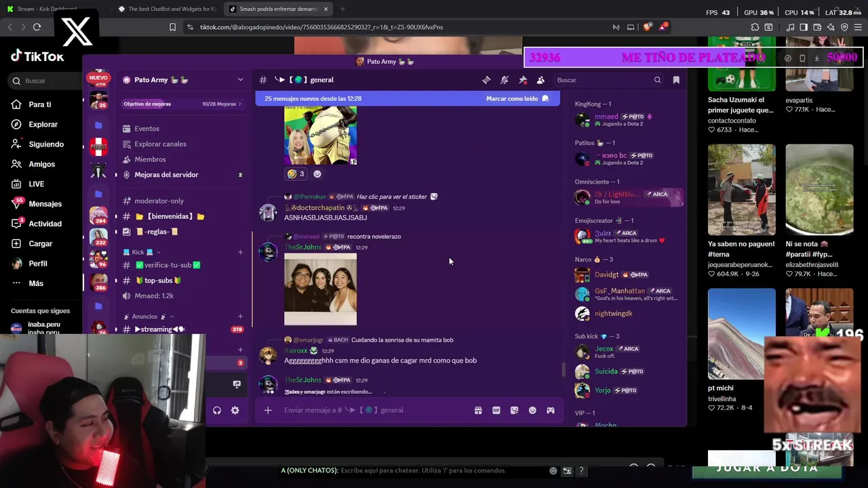
Task: Open TikTok Para ti feed
Action: point(40,104)
